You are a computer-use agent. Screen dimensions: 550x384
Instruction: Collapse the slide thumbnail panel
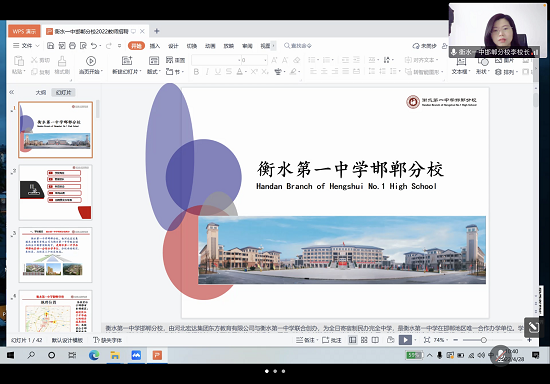click(12, 92)
